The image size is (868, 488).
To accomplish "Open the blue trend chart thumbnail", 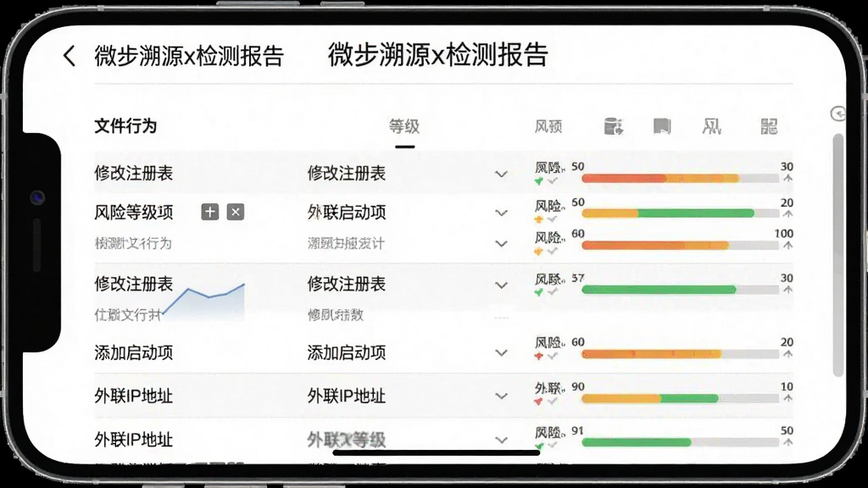I will coord(203,302).
